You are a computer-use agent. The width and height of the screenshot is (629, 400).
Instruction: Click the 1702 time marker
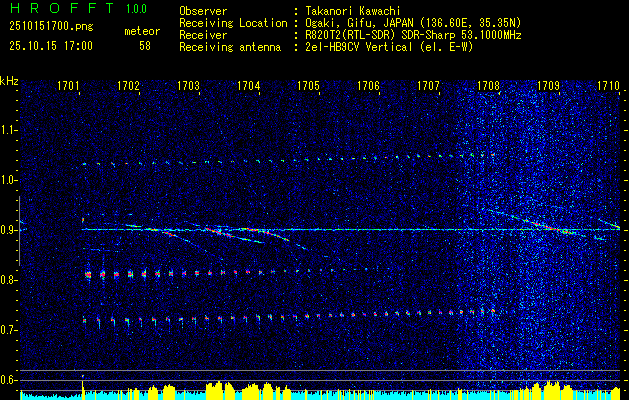click(x=128, y=85)
